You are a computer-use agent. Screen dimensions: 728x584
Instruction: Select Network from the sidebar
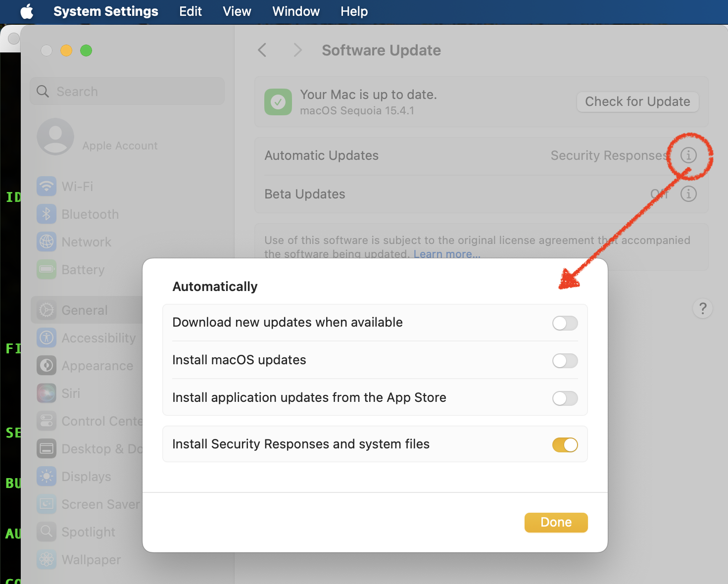[x=86, y=242]
